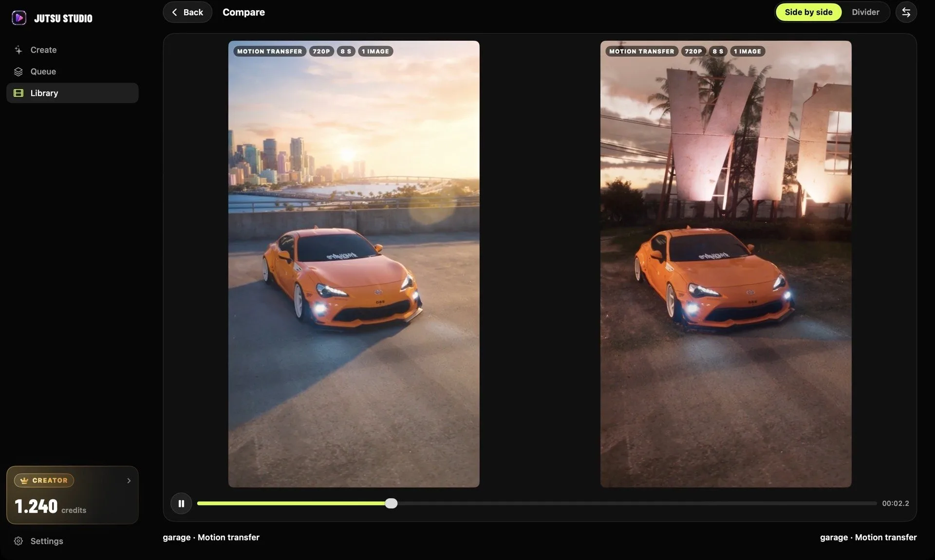Expand the Creator plan credits card

(x=73, y=495)
